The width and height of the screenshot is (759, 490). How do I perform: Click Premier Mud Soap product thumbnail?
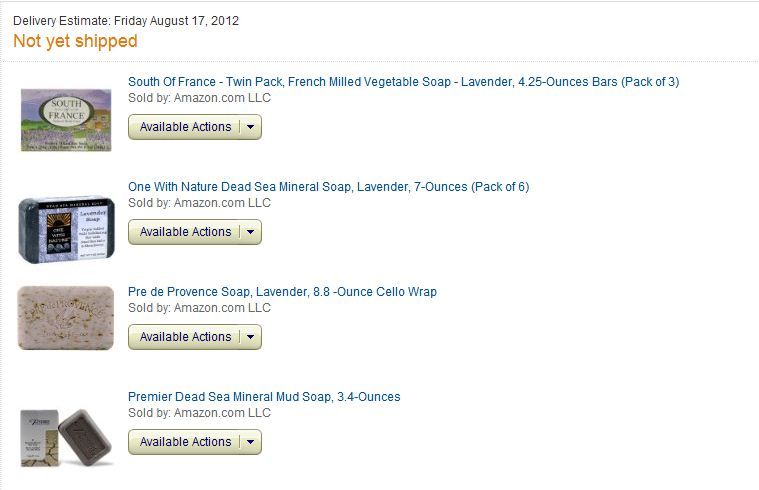66,438
